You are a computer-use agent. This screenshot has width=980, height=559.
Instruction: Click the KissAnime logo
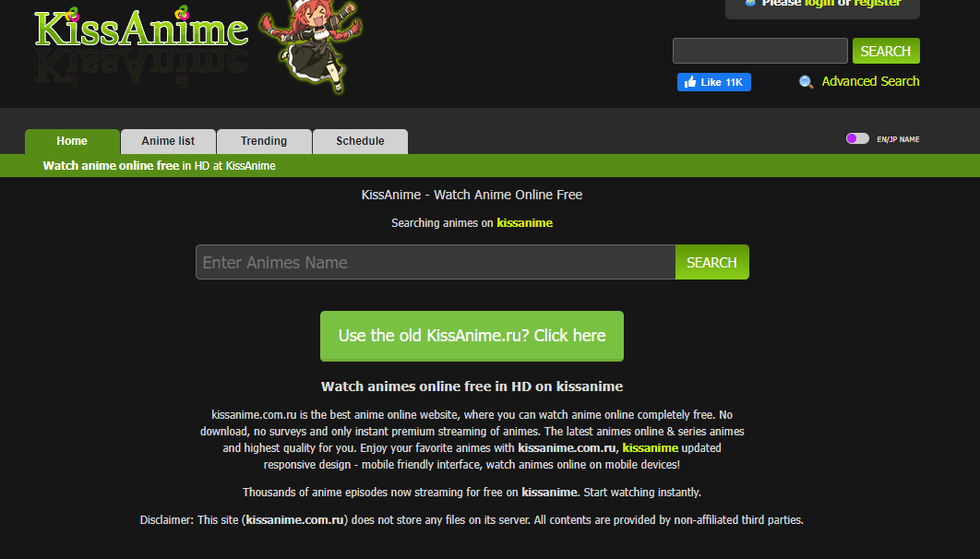(141, 28)
